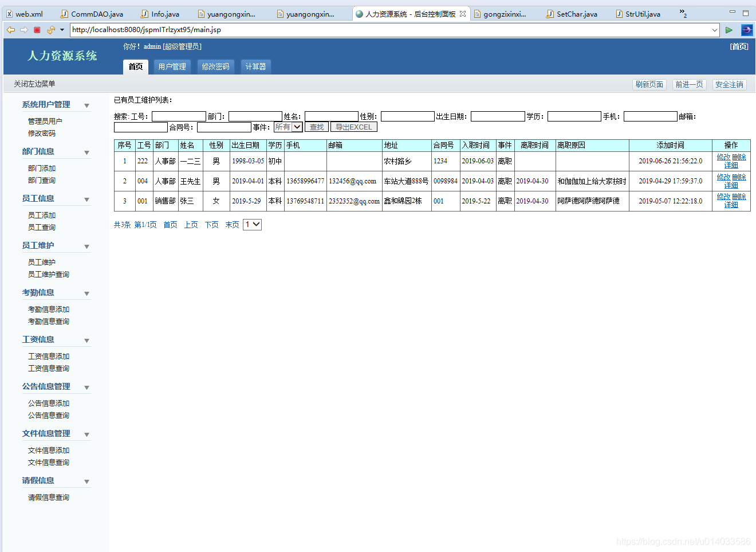Click the 导出EXCEL button
This screenshot has width=756, height=552.
coord(354,127)
